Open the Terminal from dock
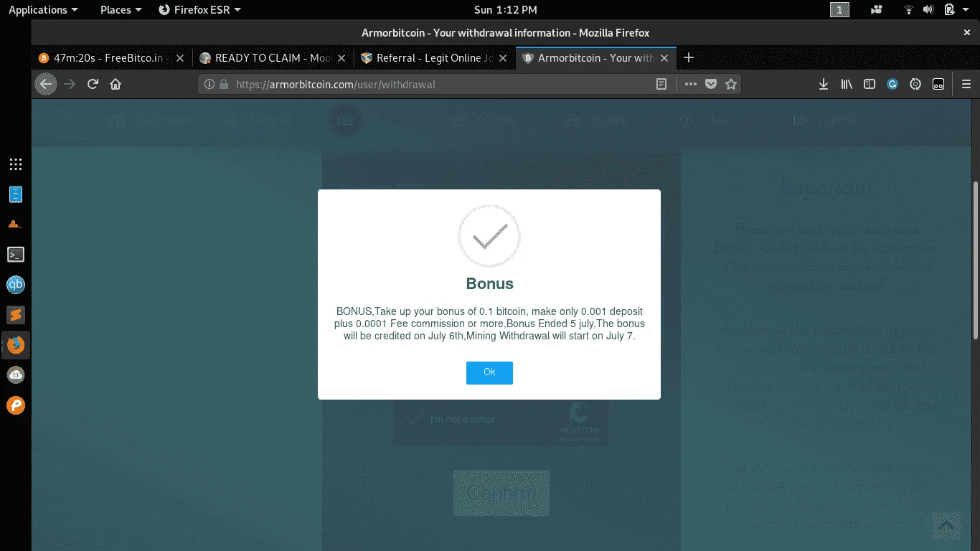The width and height of the screenshot is (980, 551). (x=16, y=254)
